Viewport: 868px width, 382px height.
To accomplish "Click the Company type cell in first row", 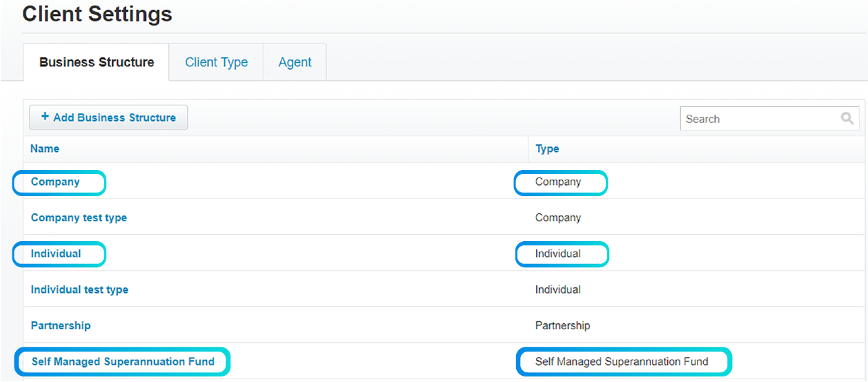I will pos(558,182).
